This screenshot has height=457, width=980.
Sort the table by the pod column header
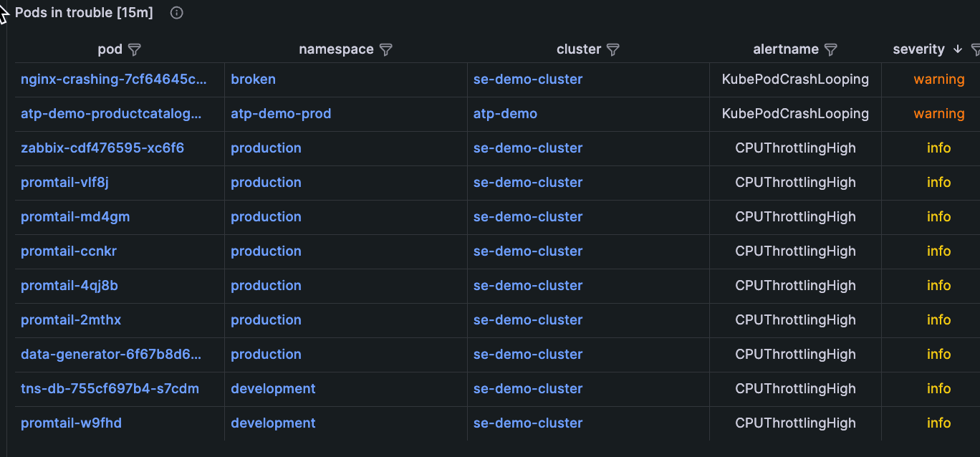(x=111, y=49)
